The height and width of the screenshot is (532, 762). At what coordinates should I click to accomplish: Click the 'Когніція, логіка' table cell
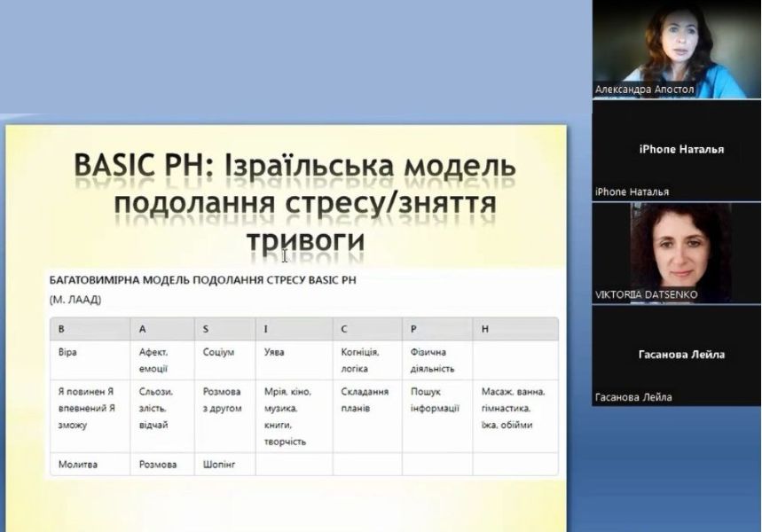pyautogui.click(x=367, y=360)
